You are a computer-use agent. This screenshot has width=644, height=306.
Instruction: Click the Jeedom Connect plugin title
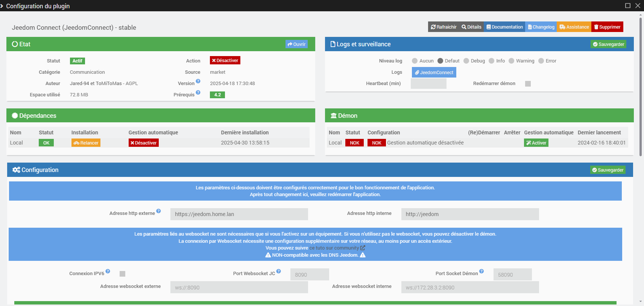coord(74,27)
